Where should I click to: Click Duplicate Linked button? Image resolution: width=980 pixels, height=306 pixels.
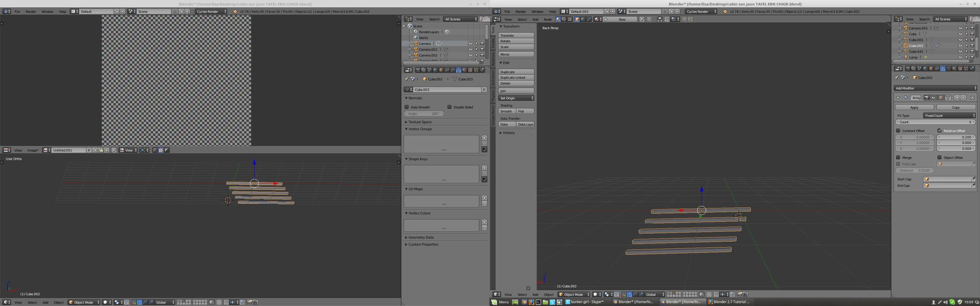coord(516,77)
